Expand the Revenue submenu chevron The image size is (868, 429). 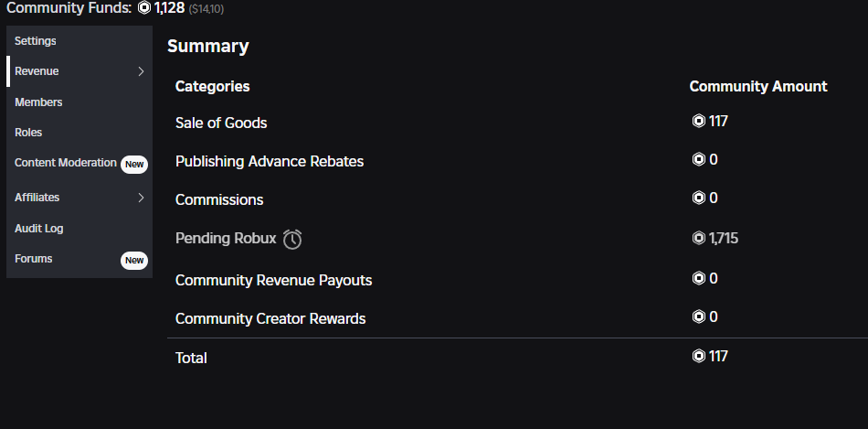141,71
